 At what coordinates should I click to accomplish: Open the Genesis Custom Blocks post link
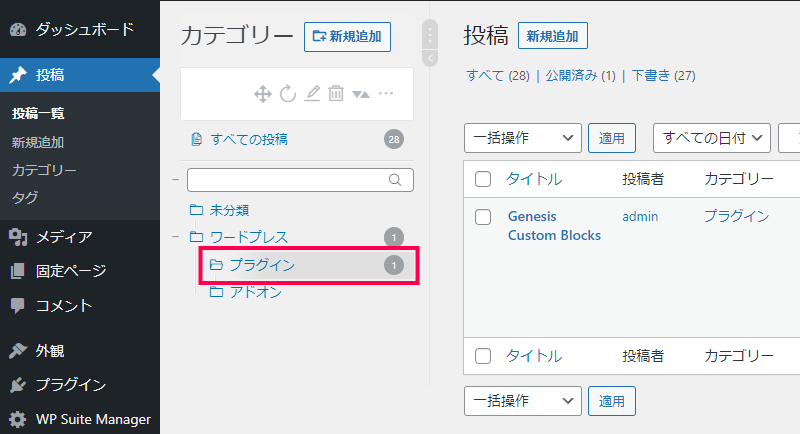554,226
